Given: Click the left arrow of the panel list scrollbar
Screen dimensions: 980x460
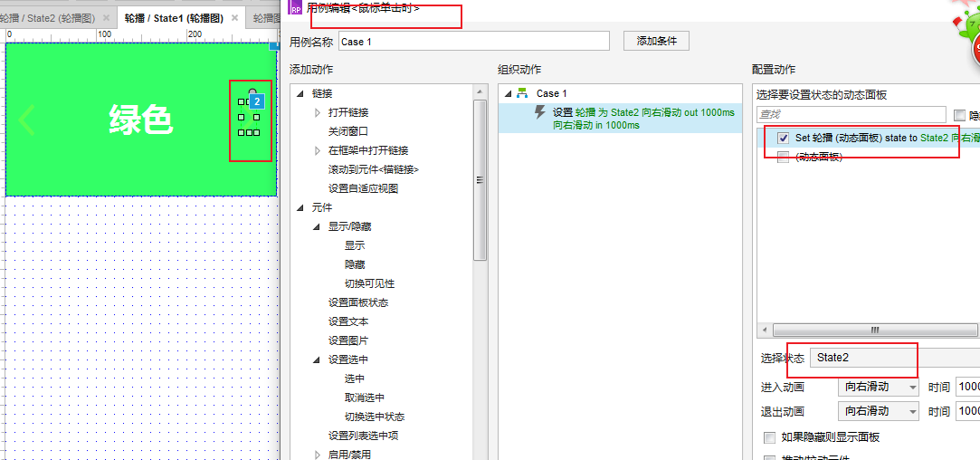Looking at the screenshot, I should (764, 330).
